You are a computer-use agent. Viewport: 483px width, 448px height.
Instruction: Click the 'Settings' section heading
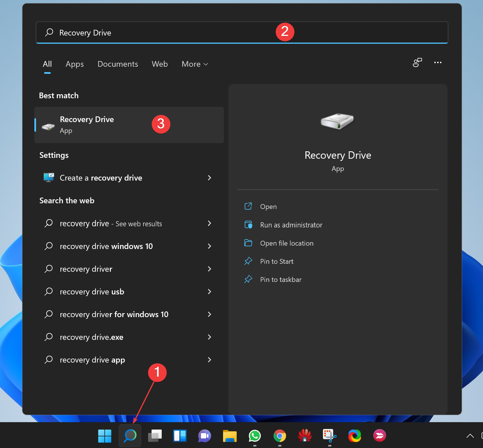tap(54, 155)
